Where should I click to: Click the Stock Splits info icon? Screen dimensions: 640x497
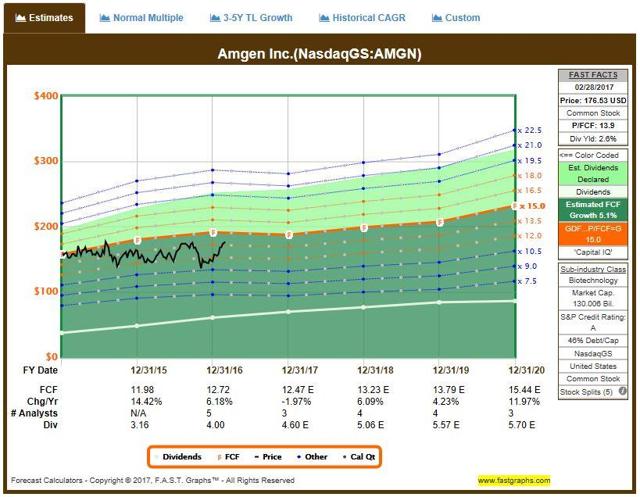tap(622, 391)
